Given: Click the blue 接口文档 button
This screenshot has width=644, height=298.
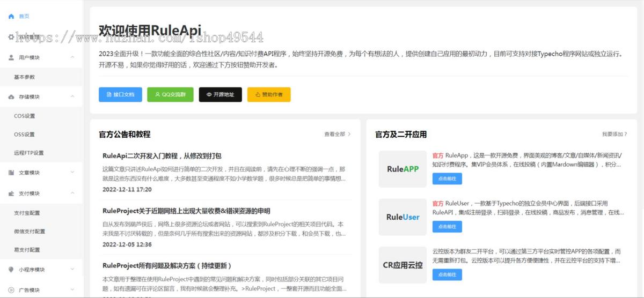Looking at the screenshot, I should pos(120,94).
